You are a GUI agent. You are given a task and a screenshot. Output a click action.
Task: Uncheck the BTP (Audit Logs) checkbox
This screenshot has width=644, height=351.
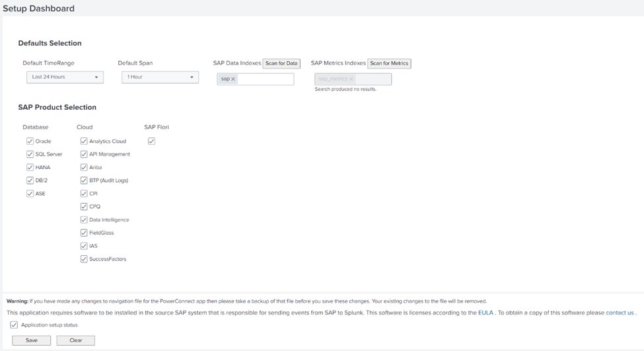pyautogui.click(x=84, y=180)
